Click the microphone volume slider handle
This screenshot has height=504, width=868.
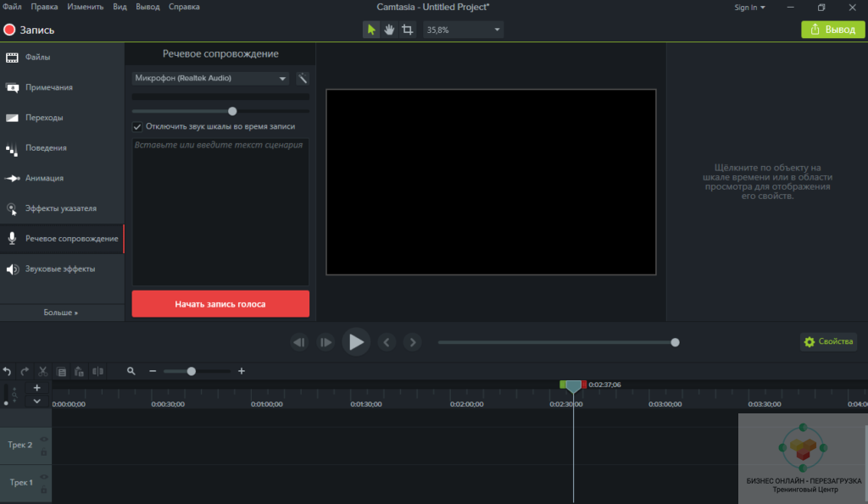[x=232, y=111]
